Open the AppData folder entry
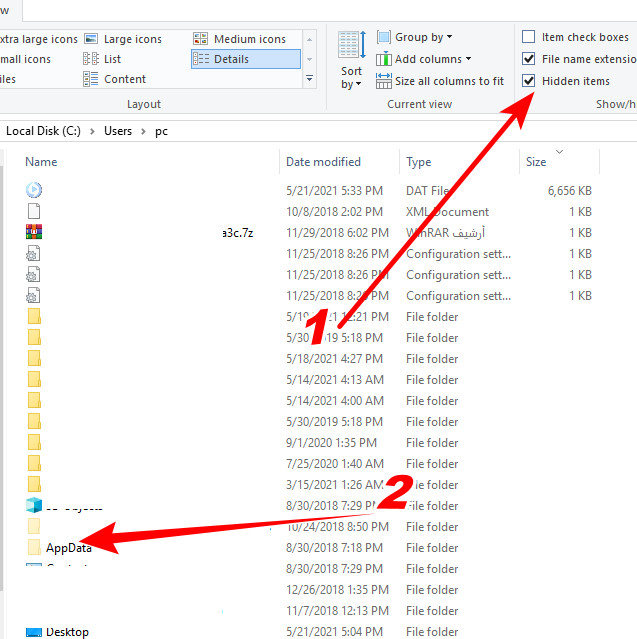The image size is (637, 639). [68, 548]
